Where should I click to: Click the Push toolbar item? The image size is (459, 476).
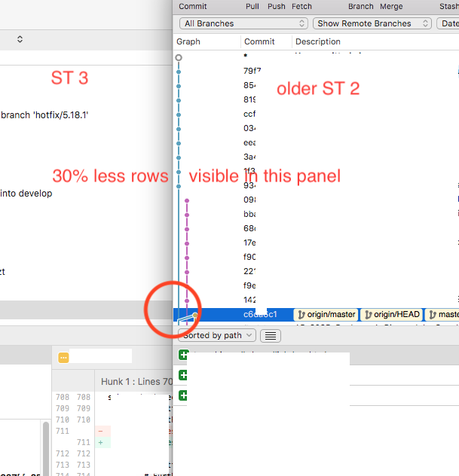276,6
